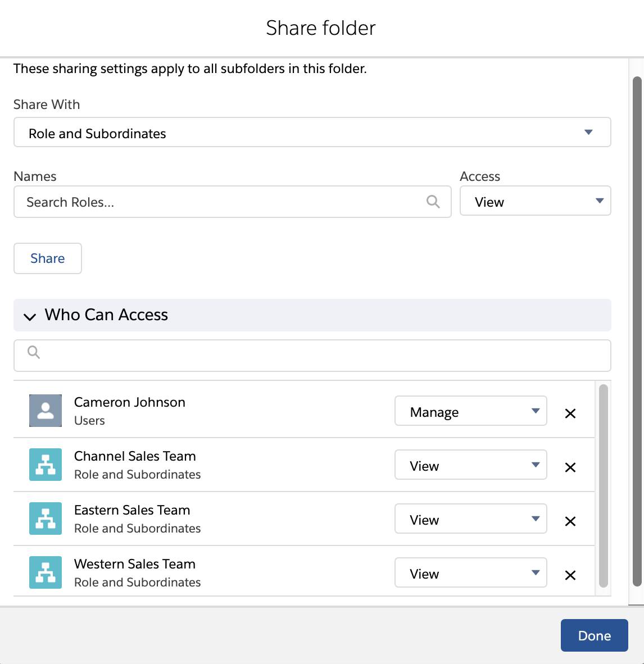Click the role hierarchy icon beside Western Sales Team
This screenshot has width=644, height=664.
tap(45, 572)
